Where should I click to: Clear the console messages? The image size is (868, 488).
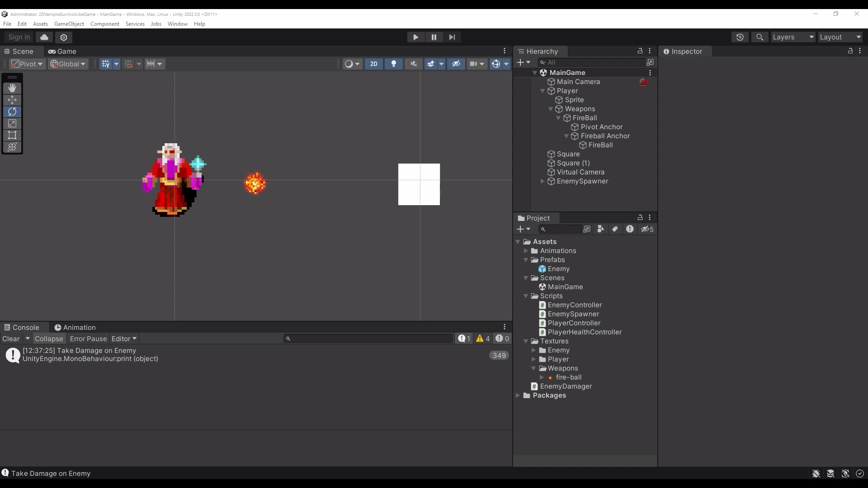click(x=11, y=338)
